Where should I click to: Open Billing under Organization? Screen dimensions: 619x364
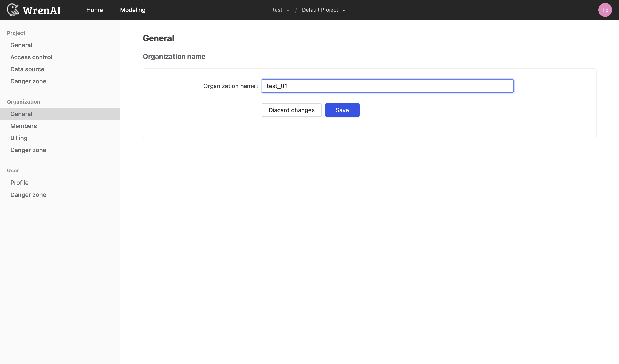click(19, 138)
